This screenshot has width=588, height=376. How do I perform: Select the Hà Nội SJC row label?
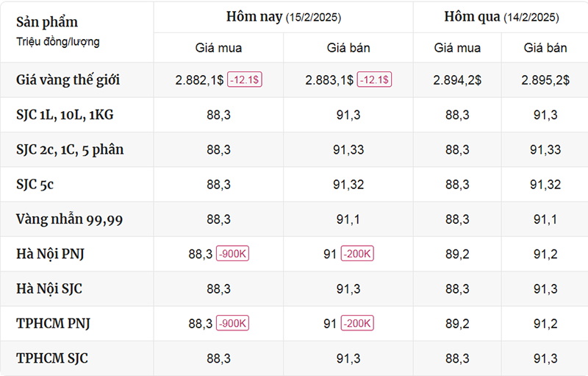coord(49,289)
